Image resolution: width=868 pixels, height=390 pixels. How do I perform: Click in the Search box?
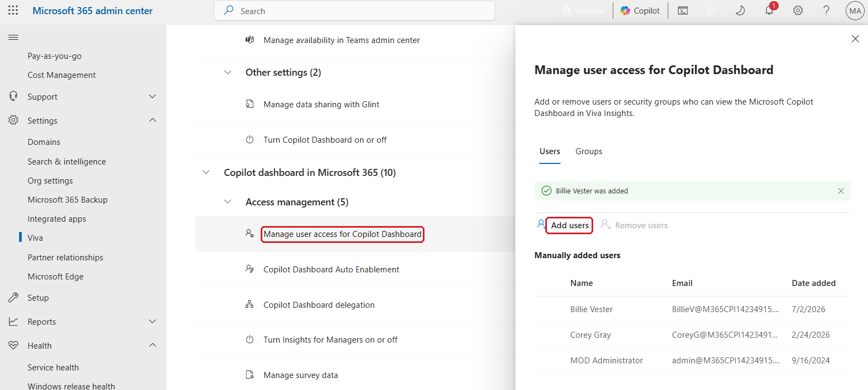(x=355, y=11)
